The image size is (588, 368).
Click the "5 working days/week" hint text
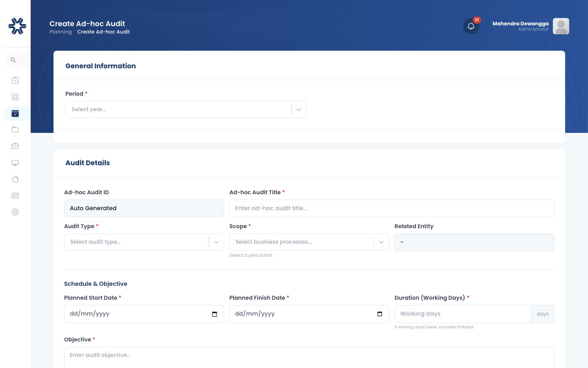point(434,327)
